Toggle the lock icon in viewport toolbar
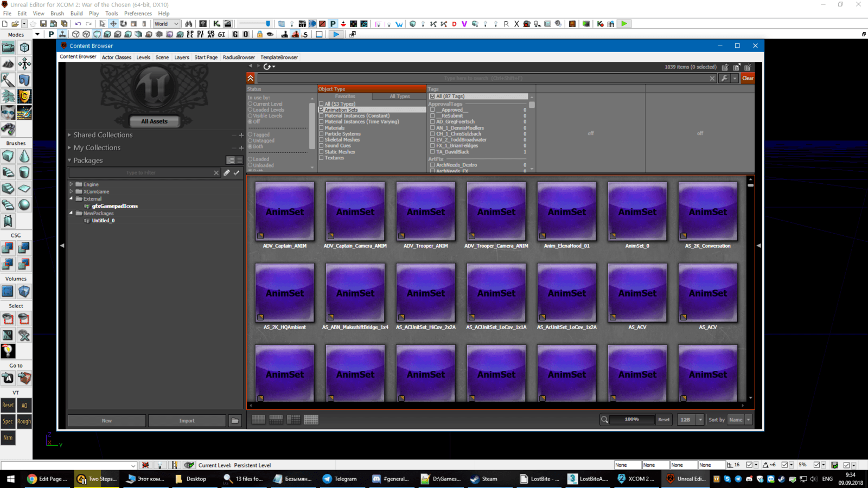This screenshot has height=488, width=868. click(x=260, y=34)
